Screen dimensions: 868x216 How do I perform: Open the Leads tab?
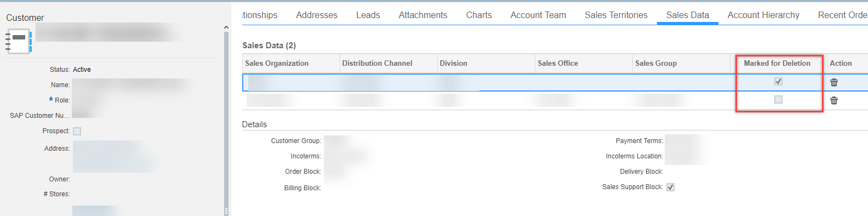(368, 15)
